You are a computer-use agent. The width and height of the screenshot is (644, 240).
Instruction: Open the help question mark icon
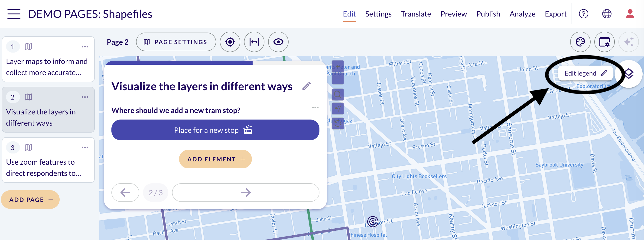click(x=583, y=14)
